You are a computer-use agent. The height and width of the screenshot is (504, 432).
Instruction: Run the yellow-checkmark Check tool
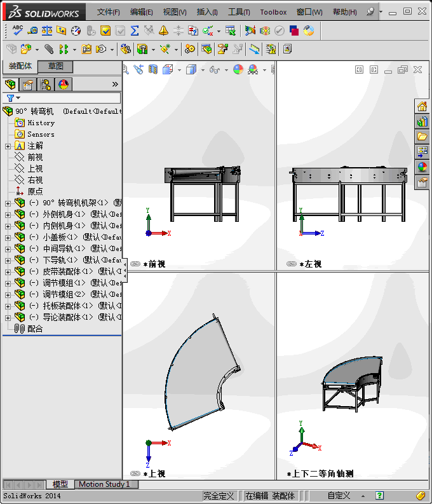pos(105,31)
